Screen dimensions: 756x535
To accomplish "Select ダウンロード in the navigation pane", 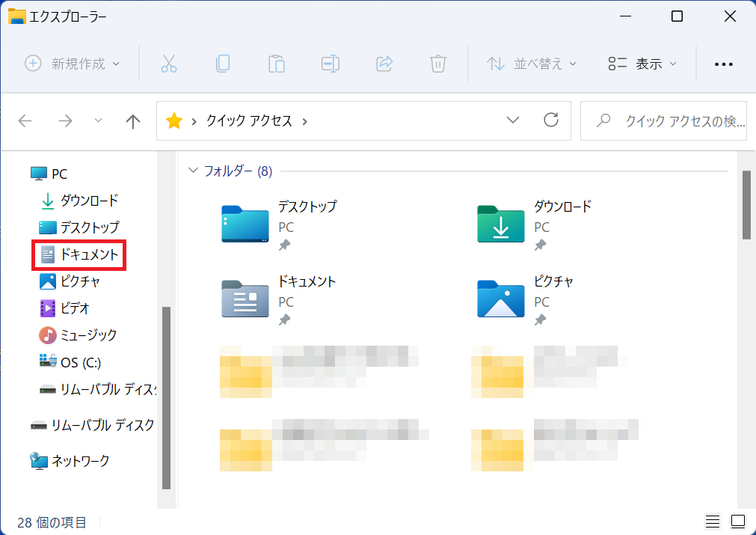I will point(79,201).
